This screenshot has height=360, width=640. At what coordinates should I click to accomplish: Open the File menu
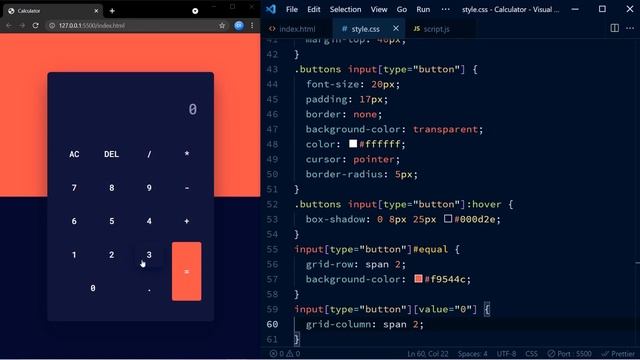tap(292, 9)
